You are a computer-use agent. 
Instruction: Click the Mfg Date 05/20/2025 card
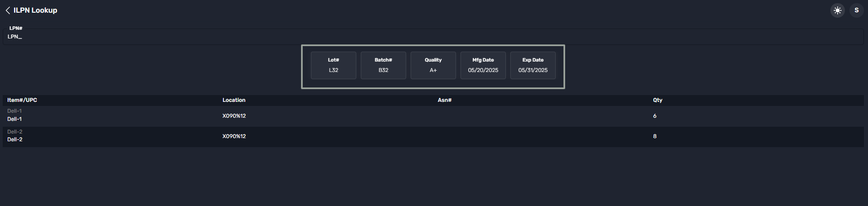(x=483, y=66)
